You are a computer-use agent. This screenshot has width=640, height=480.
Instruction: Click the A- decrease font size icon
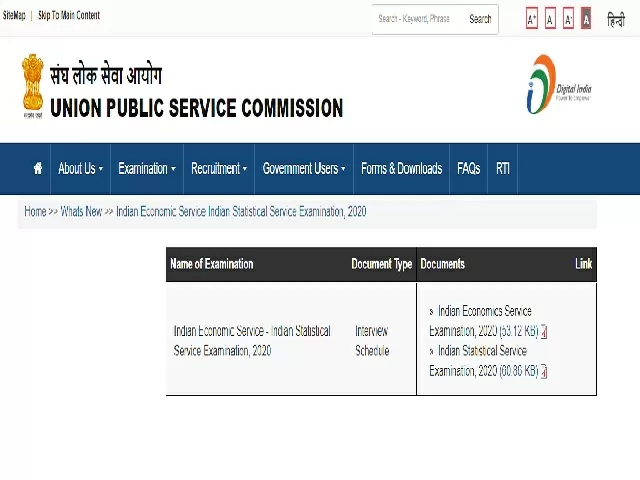(x=568, y=18)
